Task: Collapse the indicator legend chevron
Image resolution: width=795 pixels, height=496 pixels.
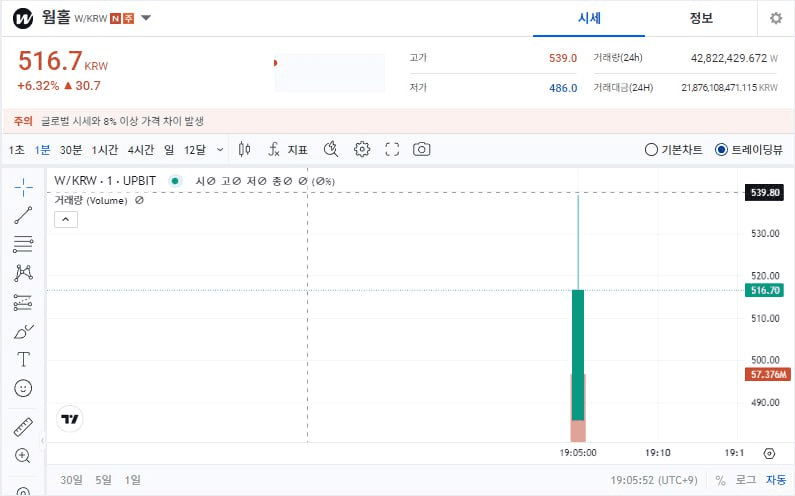Action: click(x=66, y=220)
